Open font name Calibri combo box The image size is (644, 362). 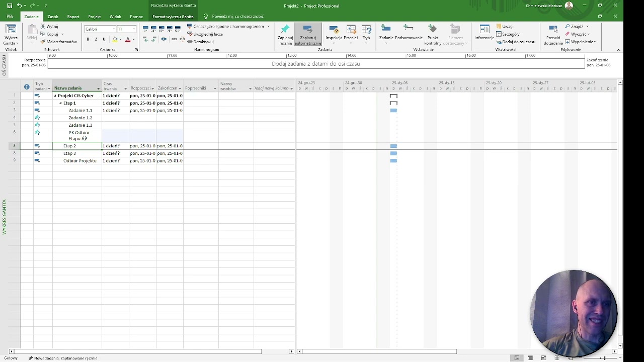click(x=100, y=29)
